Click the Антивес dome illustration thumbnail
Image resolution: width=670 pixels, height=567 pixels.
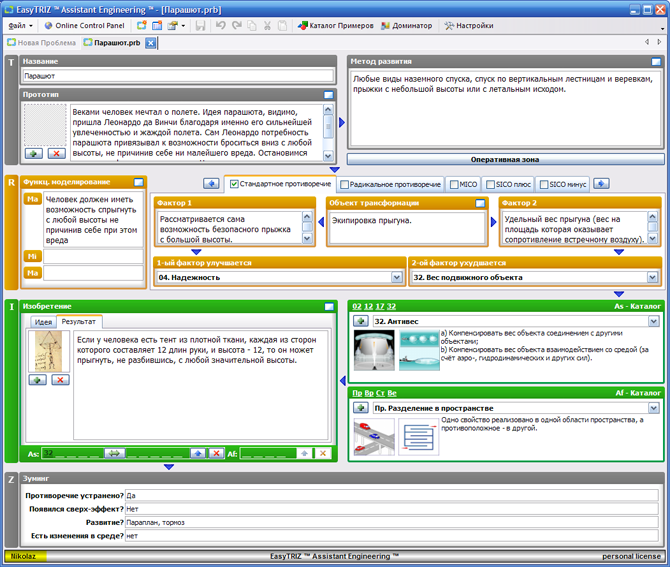pyautogui.click(x=375, y=350)
